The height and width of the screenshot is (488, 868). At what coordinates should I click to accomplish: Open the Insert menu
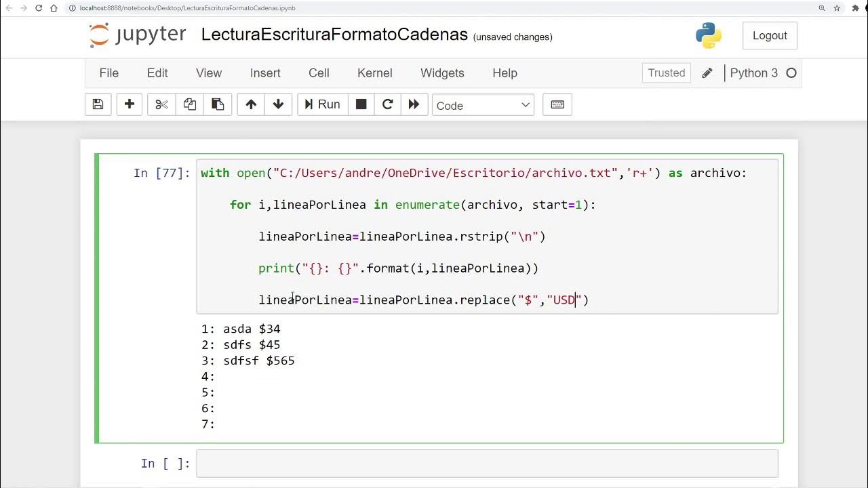tap(265, 73)
